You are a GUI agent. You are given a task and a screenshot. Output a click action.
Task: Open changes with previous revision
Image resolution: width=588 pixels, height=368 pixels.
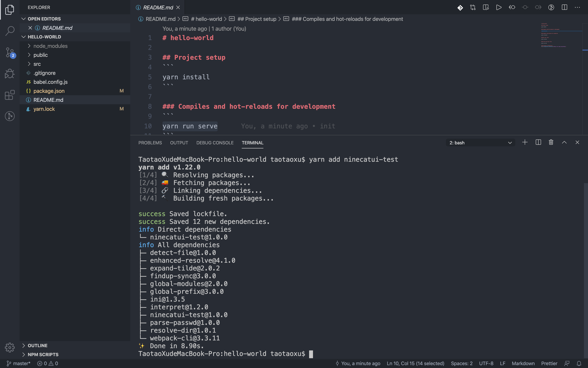(x=512, y=8)
